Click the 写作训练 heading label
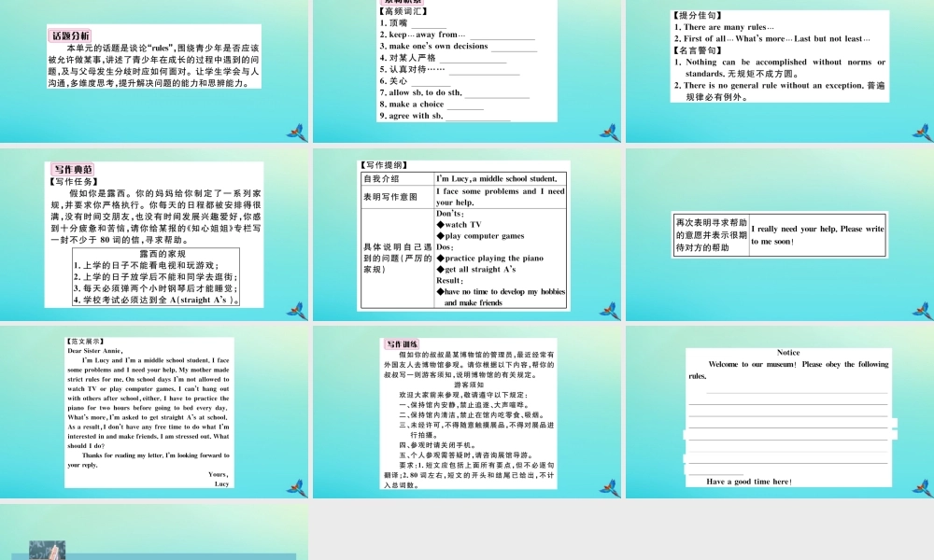The width and height of the screenshot is (934, 560). (x=402, y=344)
